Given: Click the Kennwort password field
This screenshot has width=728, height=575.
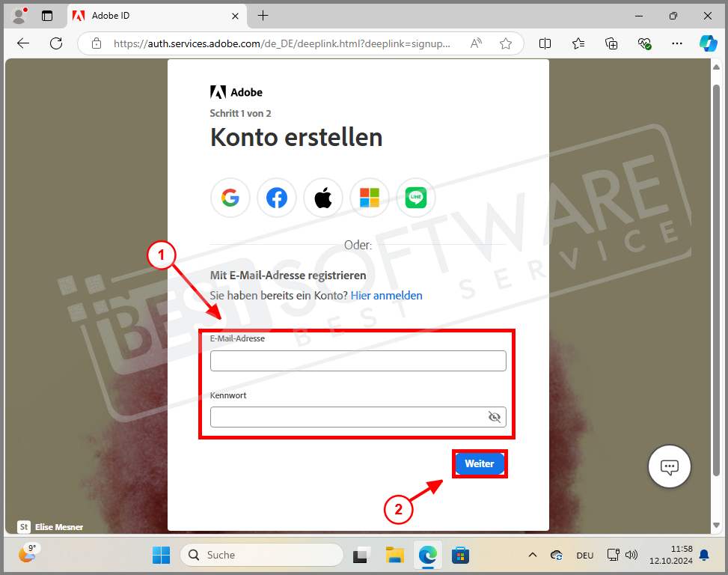Looking at the screenshot, I should pos(358,417).
